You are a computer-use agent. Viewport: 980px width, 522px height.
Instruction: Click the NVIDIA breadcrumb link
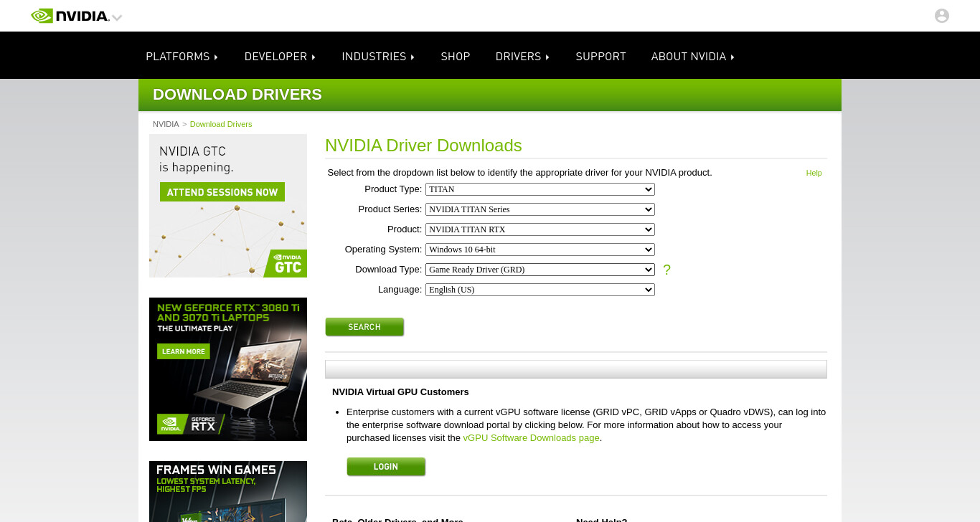[166, 124]
